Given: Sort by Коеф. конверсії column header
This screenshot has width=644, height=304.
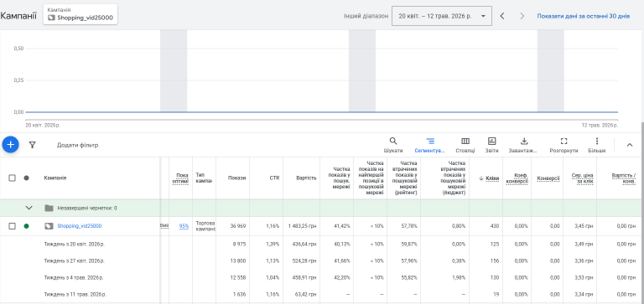Looking at the screenshot, I should click(x=517, y=178).
